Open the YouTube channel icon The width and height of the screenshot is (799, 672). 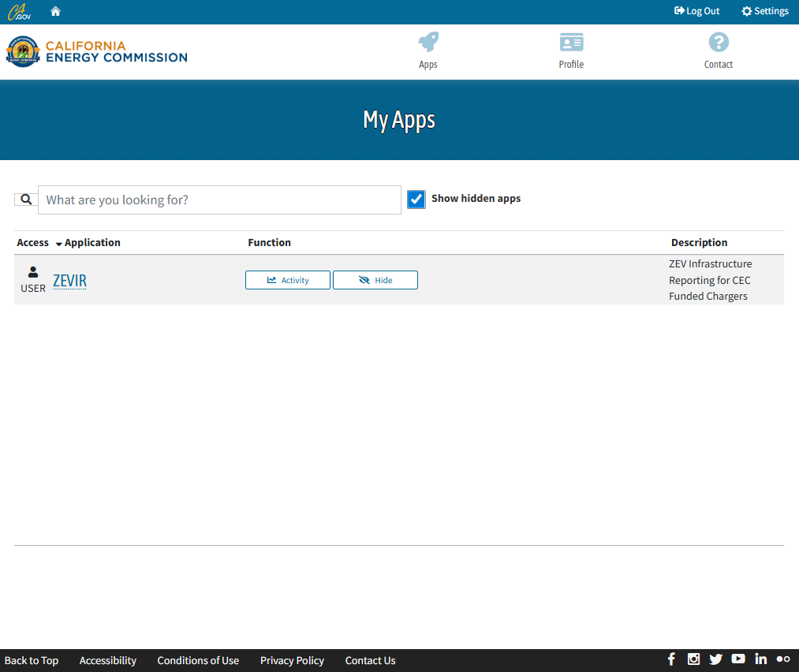pyautogui.click(x=737, y=659)
